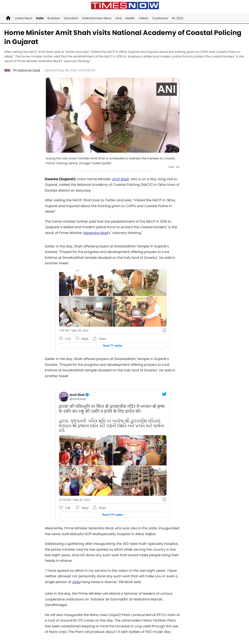249x644 pixels.
Task: Go to the Cryptonow section
Action: 160,18
